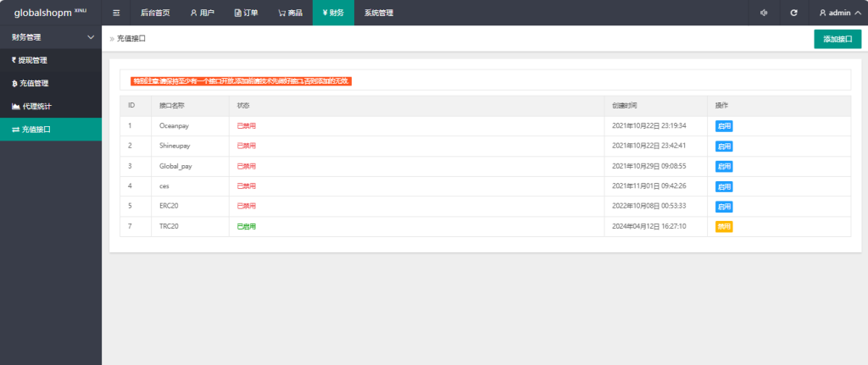The width and height of the screenshot is (868, 365).
Task: Click the refresh icon in top bar
Action: tap(793, 13)
